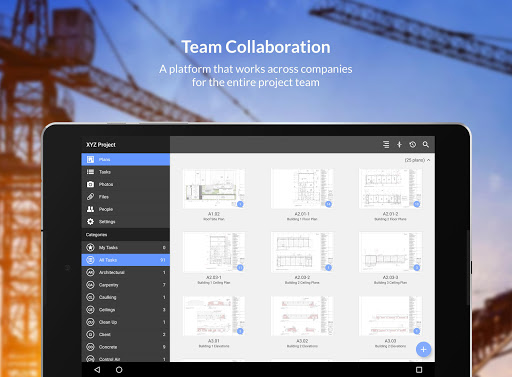
Task: Tap the blue plus floating button
Action: coord(423,349)
